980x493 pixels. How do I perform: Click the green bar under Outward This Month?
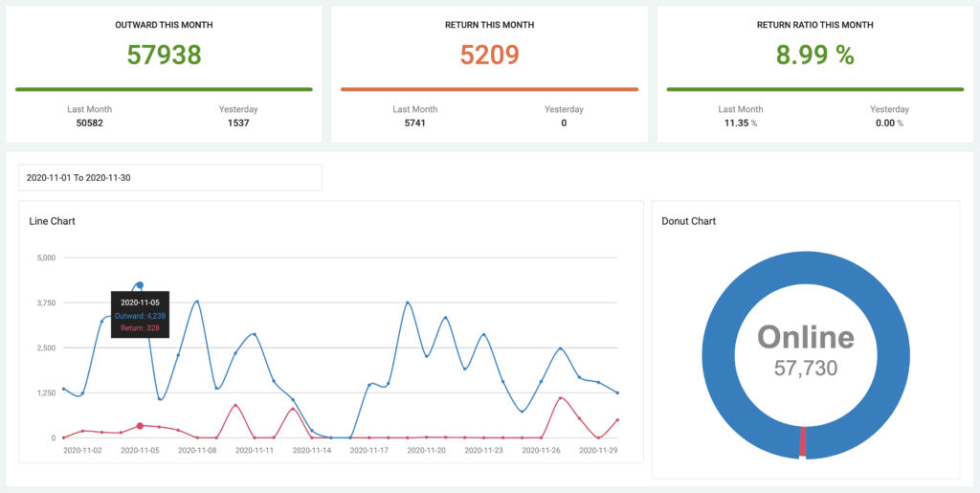click(164, 89)
